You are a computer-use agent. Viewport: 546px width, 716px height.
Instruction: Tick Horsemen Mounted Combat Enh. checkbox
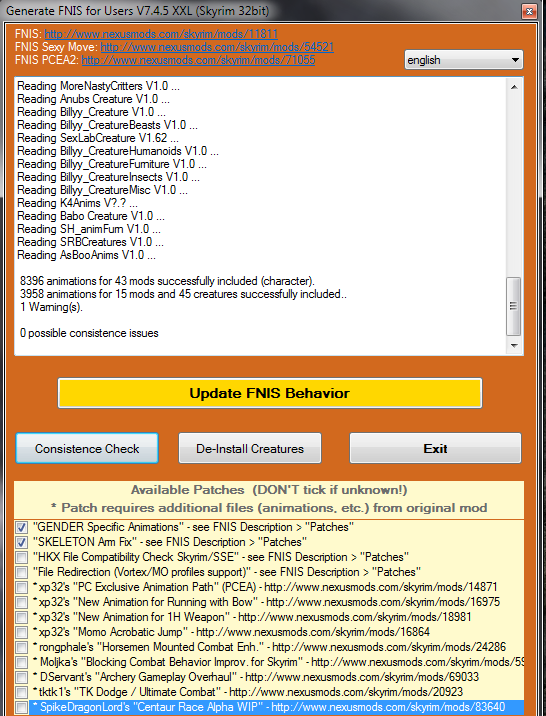tap(21, 648)
